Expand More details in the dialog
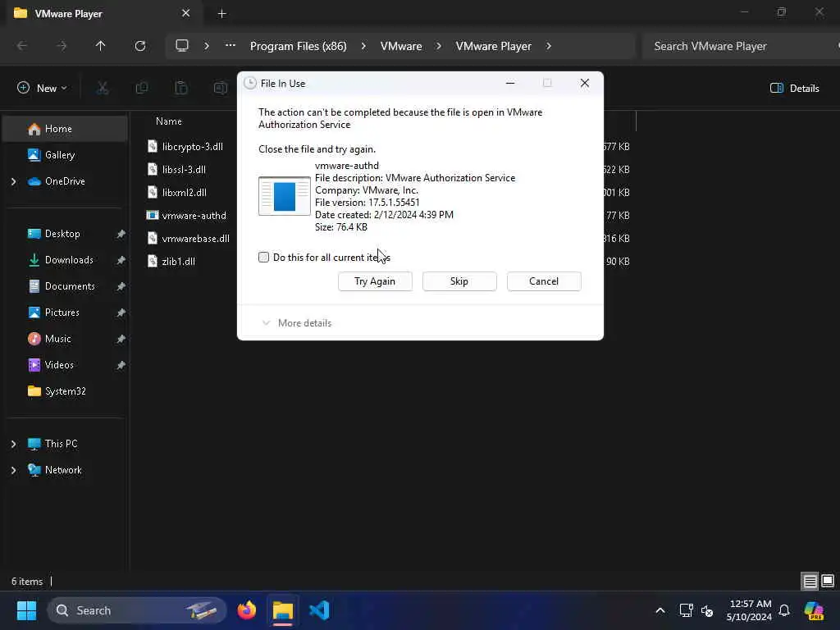 296,323
